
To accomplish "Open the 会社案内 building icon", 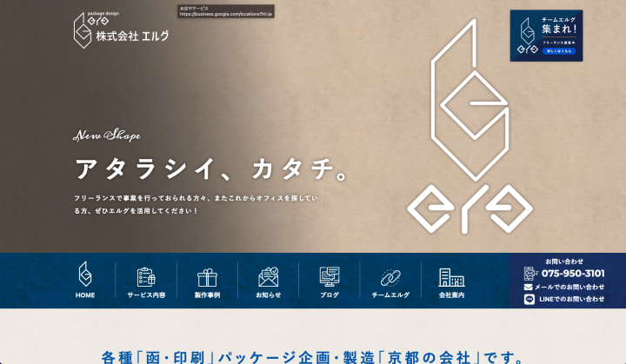I will (451, 277).
